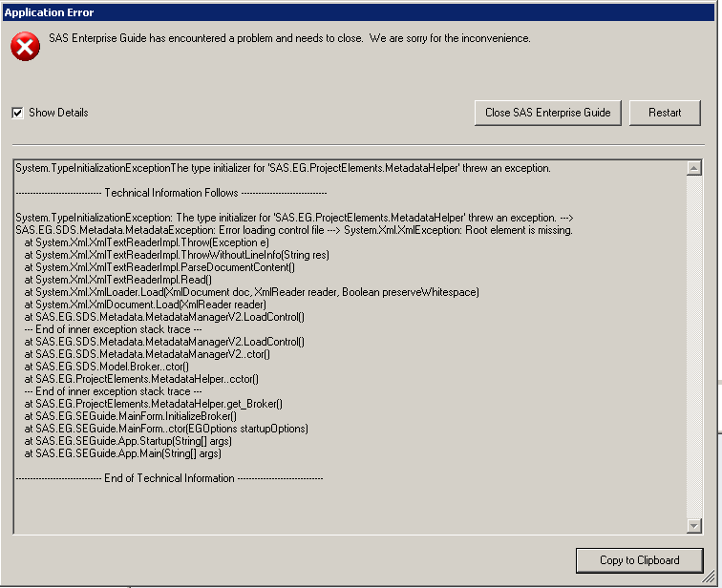Select the App.Startup(String[] args) stack line

click(128, 441)
